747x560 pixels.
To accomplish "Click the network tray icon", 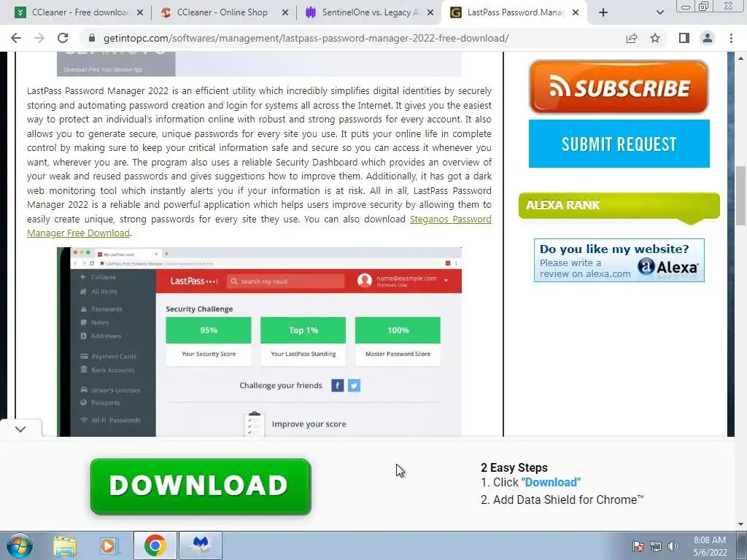I will pos(656,546).
